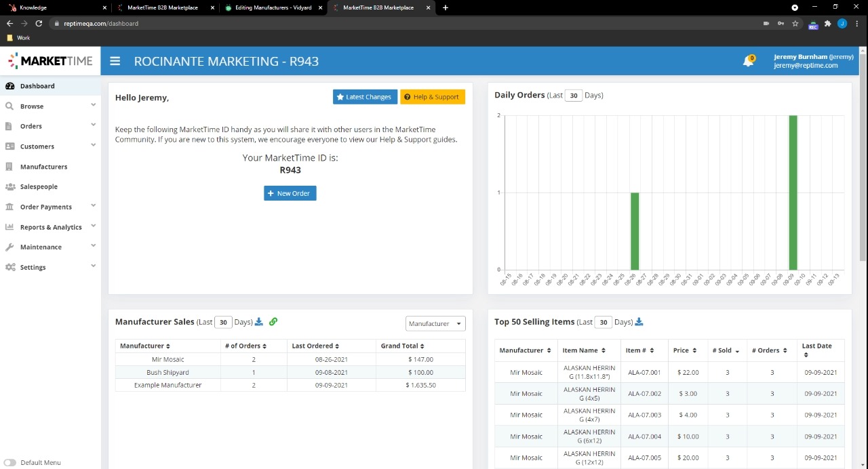Switch to Editing Manufacturers - Vidyard tab

[x=271, y=7]
